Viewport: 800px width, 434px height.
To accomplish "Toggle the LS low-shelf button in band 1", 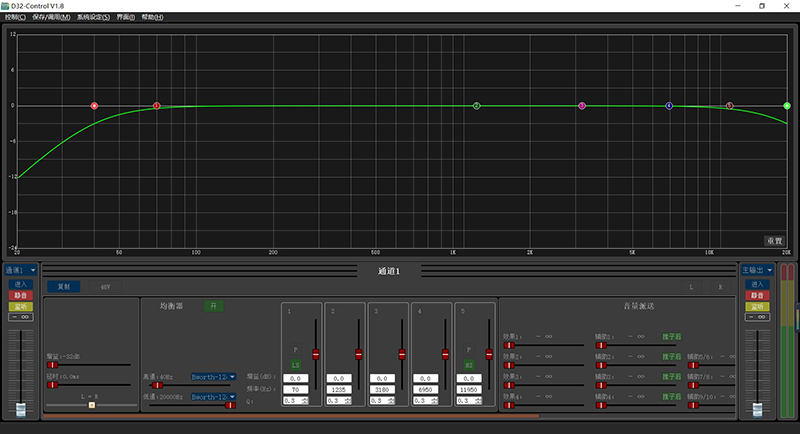I will pyautogui.click(x=295, y=368).
